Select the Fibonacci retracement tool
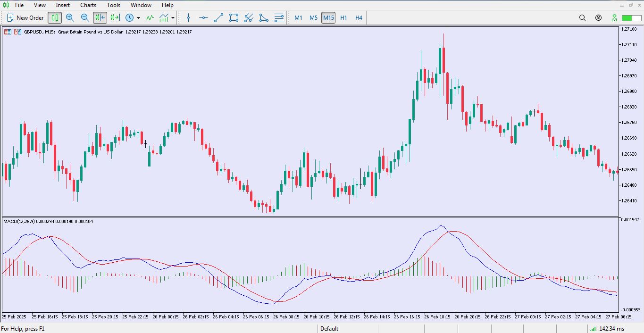The image size is (644, 333). click(x=279, y=18)
